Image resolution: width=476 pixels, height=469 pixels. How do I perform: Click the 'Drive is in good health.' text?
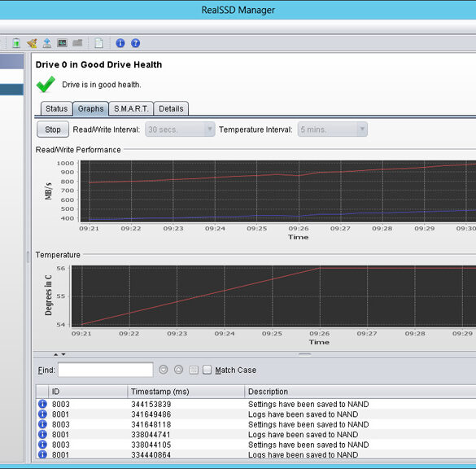[x=102, y=85]
